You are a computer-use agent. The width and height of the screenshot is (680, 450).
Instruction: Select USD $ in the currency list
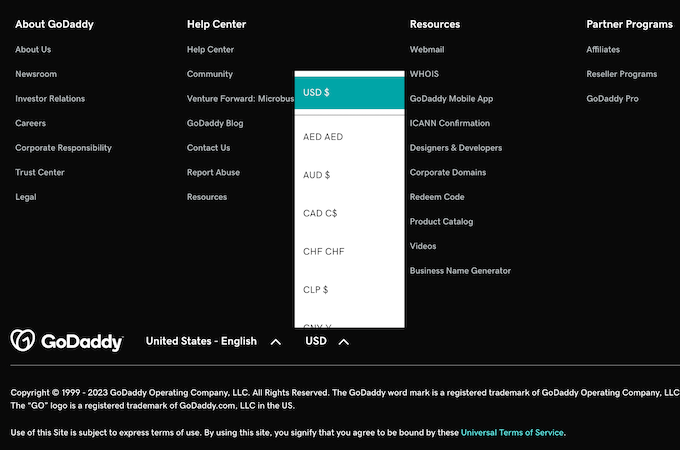(349, 92)
